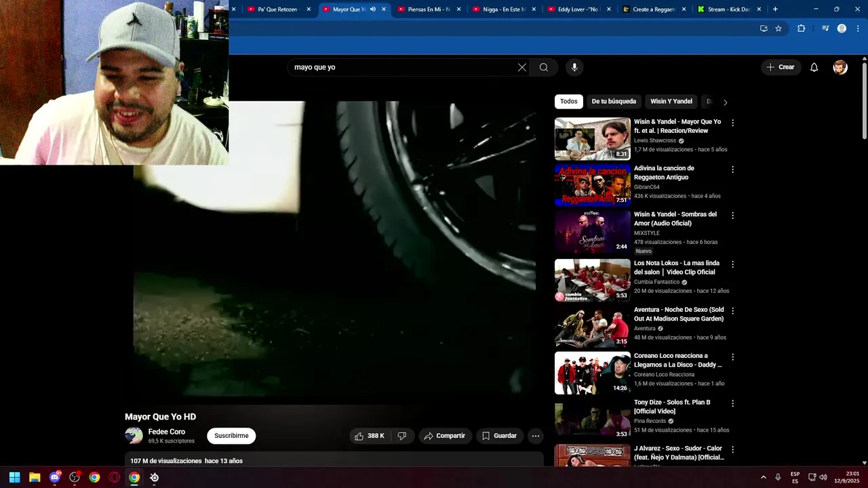Screen dimensions: 868x488
Task: Click the main video player area
Action: click(334, 249)
